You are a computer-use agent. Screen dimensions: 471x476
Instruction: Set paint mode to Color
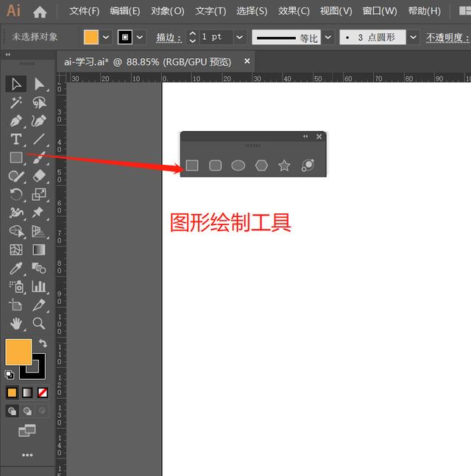coord(13,393)
